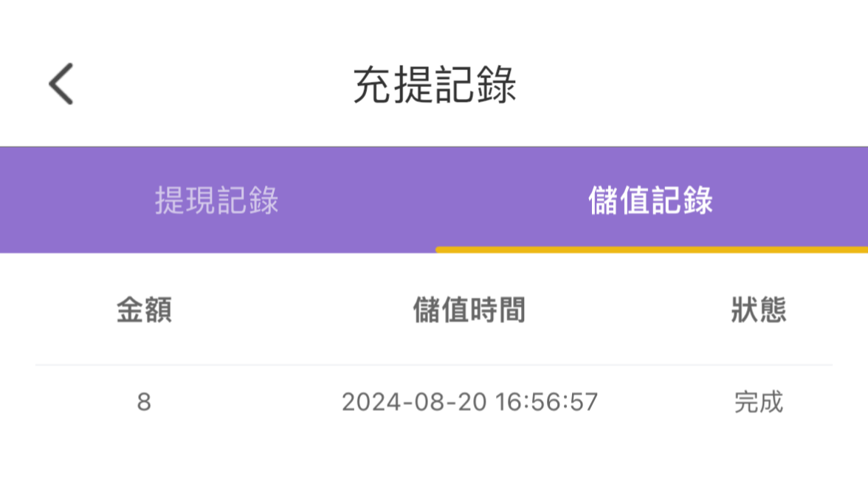Click the 態 character in 狀態 header

coord(772,311)
